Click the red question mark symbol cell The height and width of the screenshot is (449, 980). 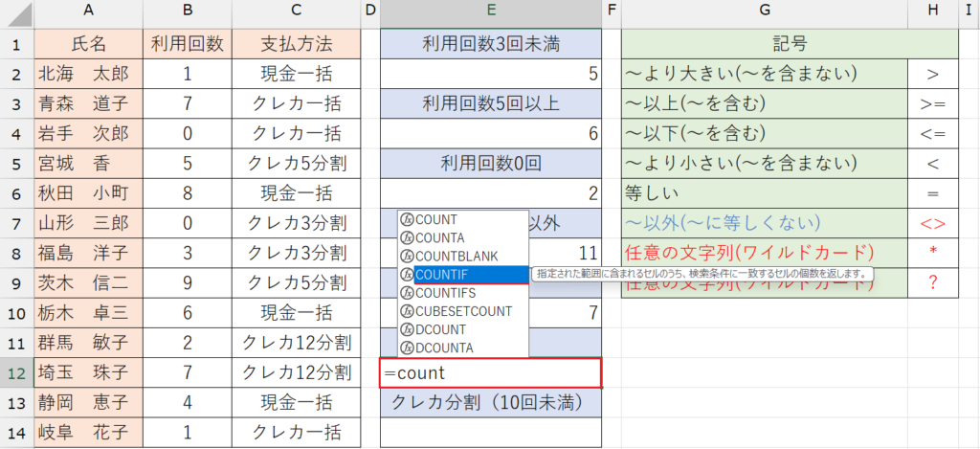coord(933,283)
